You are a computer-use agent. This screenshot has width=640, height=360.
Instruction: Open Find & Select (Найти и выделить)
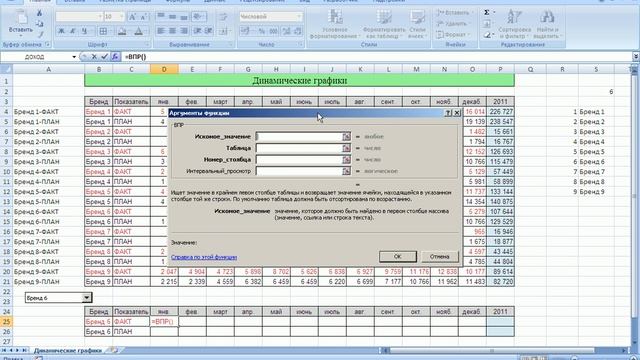point(547,24)
